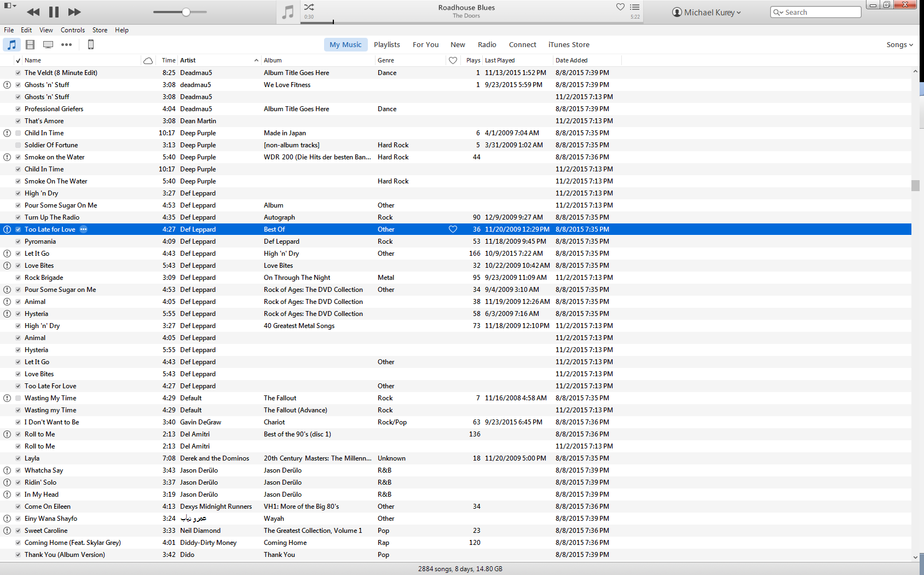Uncheck the Rock Brigade checkbox
Image resolution: width=924 pixels, height=575 pixels.
(x=18, y=278)
